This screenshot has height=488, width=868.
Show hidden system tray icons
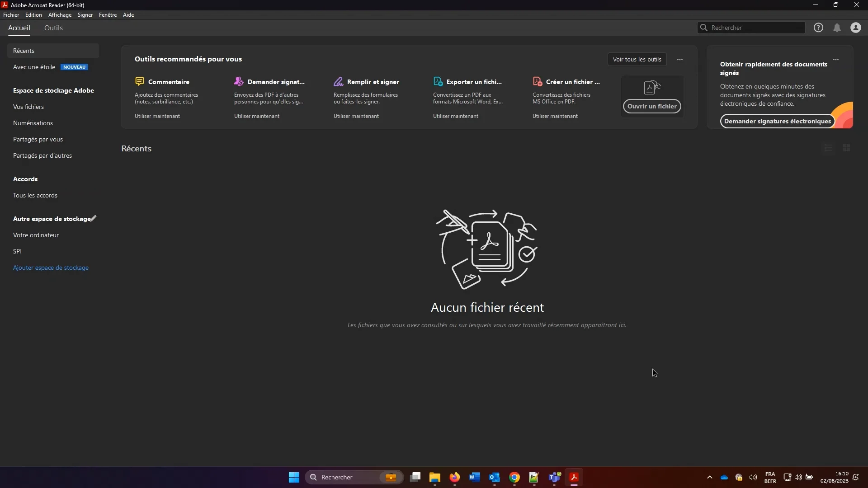(709, 477)
